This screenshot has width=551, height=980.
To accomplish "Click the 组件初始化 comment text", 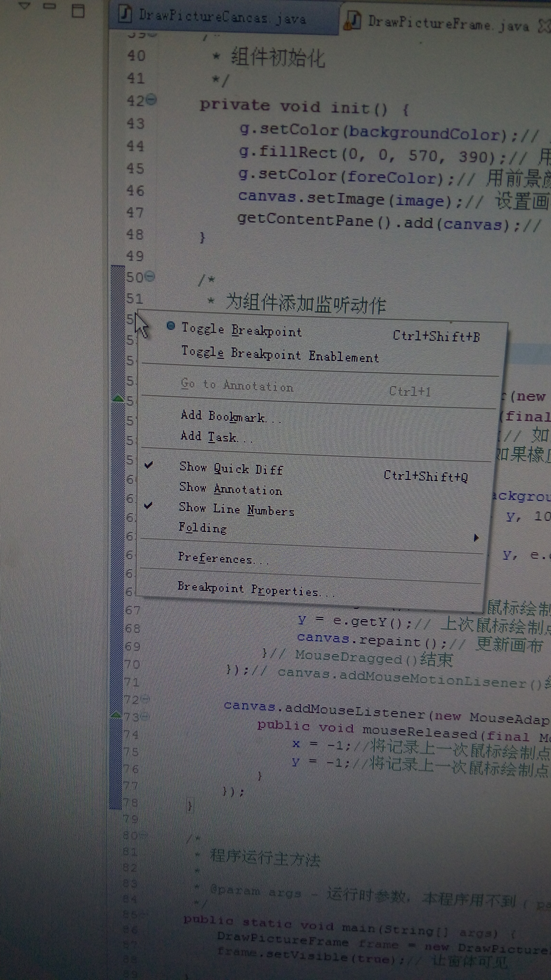I will (x=278, y=58).
